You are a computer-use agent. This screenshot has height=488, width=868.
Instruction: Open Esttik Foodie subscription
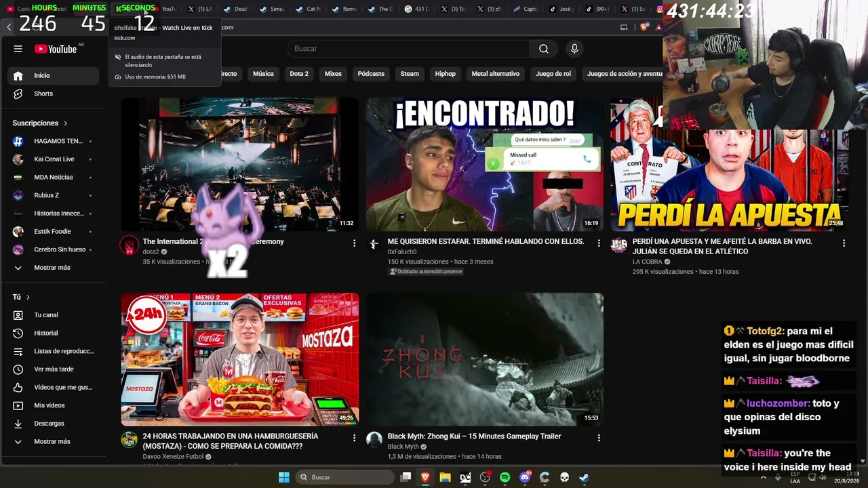pos(53,231)
